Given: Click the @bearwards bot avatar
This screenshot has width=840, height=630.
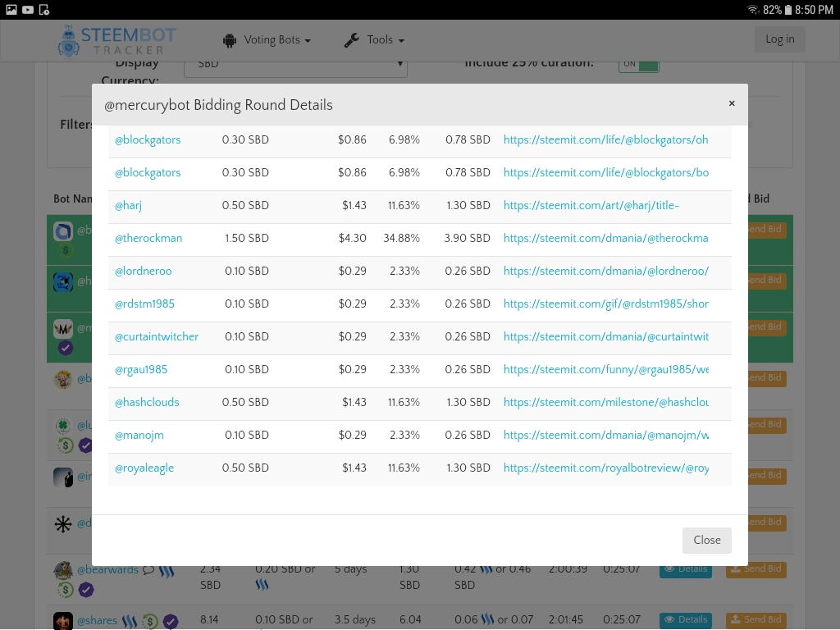Looking at the screenshot, I should point(63,572).
